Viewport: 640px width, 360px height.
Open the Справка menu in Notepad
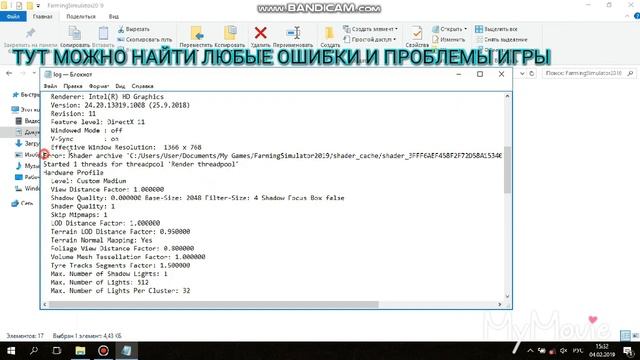click(142, 86)
